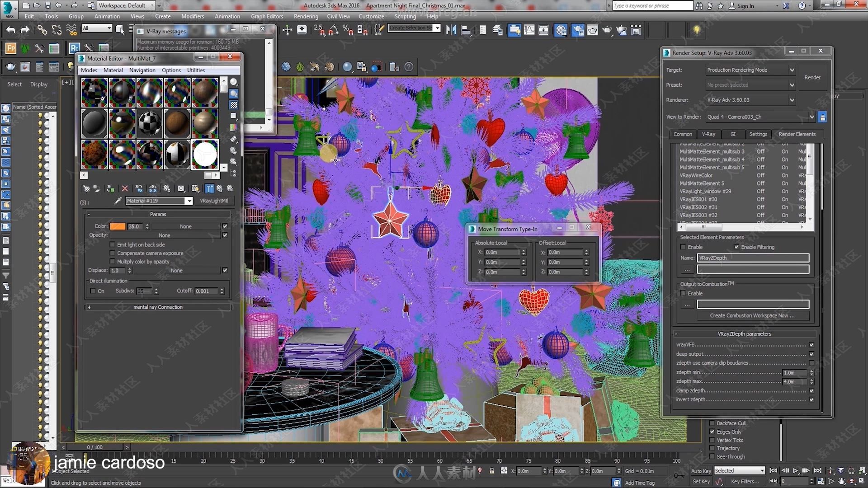Click the help question mark viewport icon
The height and width of the screenshot is (488, 868).
[409, 67]
